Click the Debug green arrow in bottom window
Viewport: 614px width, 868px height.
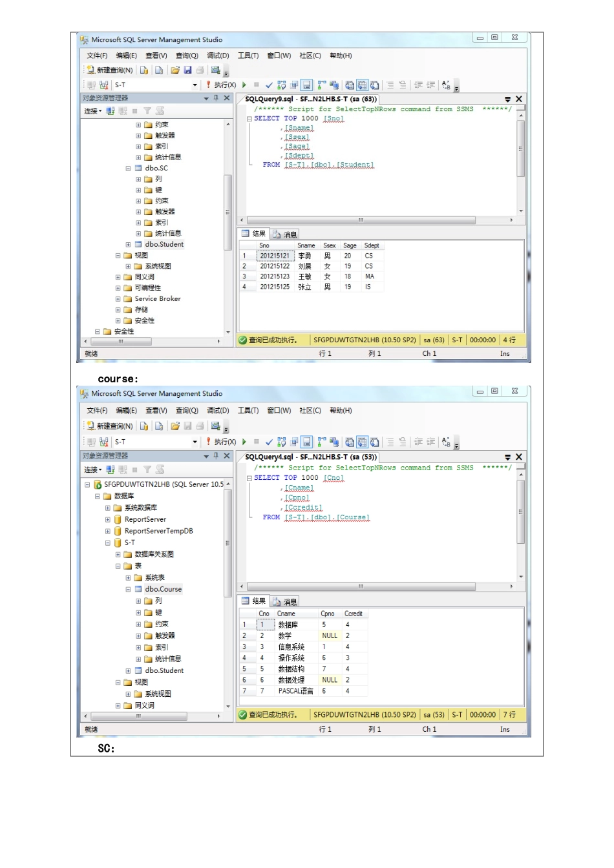(244, 442)
